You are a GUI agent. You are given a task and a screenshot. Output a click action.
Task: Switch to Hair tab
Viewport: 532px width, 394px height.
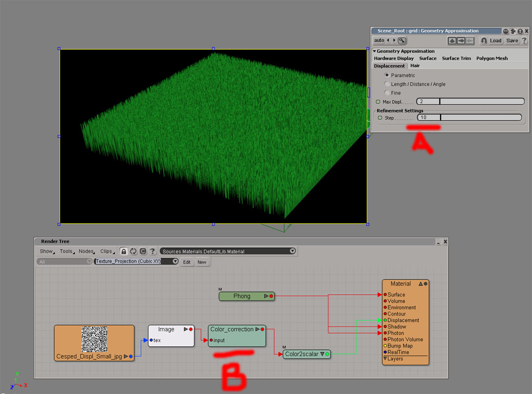point(415,66)
